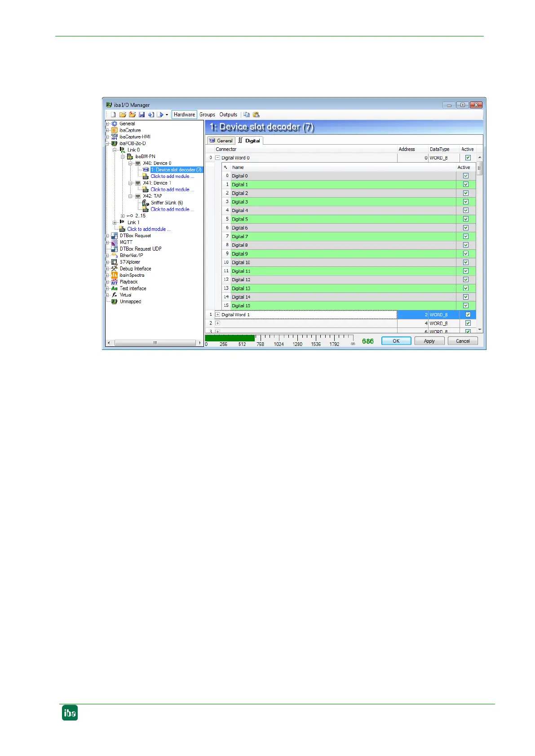This screenshot has height=756, width=535.
Task: Click the Text interface Aa icon
Action: click(x=114, y=288)
